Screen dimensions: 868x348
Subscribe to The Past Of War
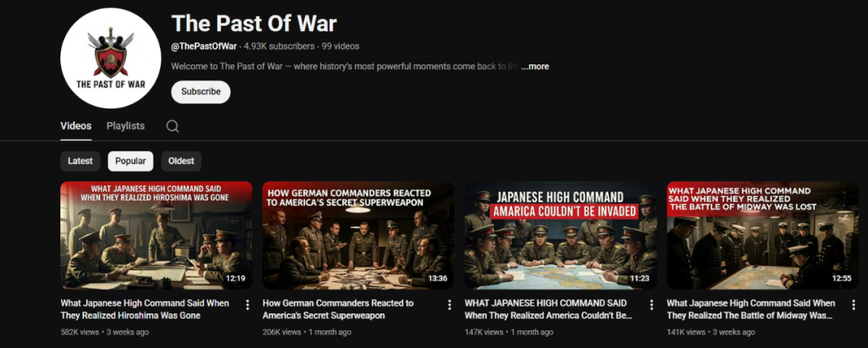pyautogui.click(x=201, y=92)
